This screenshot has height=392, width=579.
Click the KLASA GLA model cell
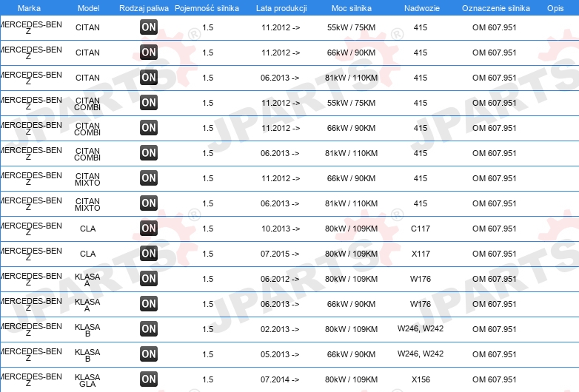87,380
